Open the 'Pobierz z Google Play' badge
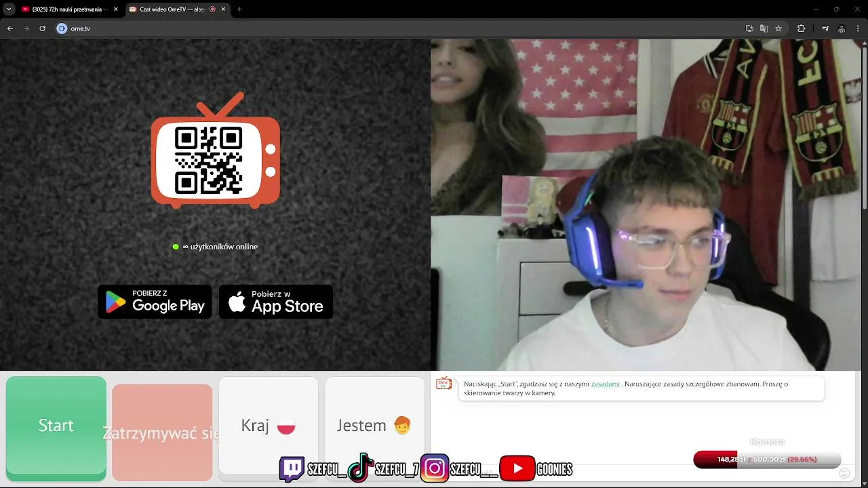The height and width of the screenshot is (488, 868). (x=155, y=302)
